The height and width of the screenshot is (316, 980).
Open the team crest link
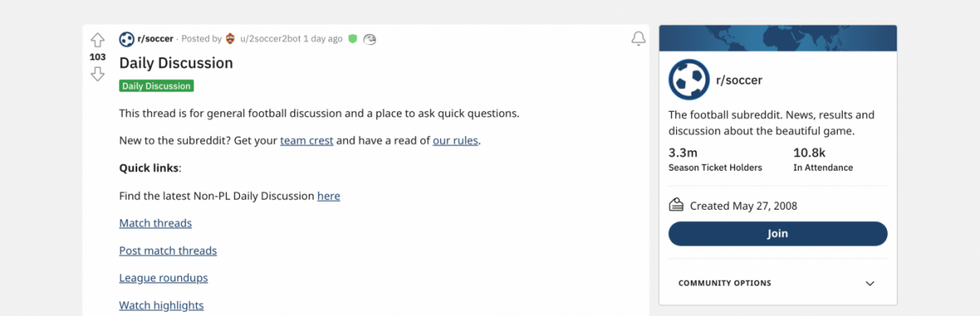(306, 140)
